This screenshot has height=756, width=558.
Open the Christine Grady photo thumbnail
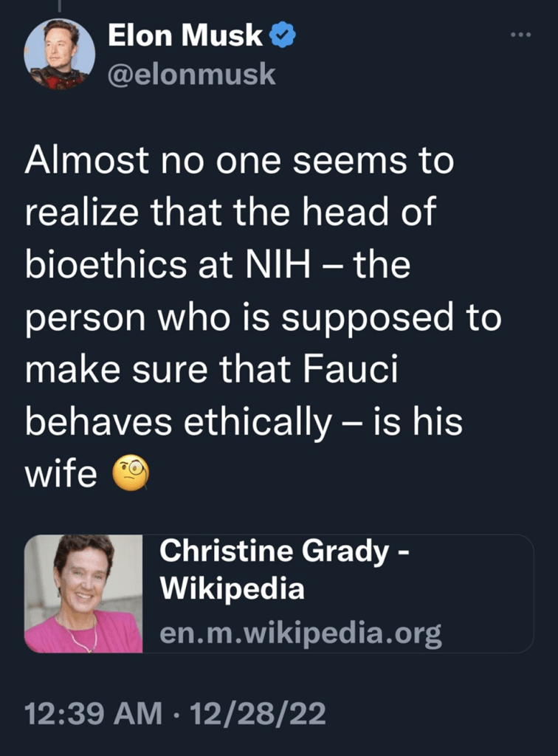[x=83, y=594]
